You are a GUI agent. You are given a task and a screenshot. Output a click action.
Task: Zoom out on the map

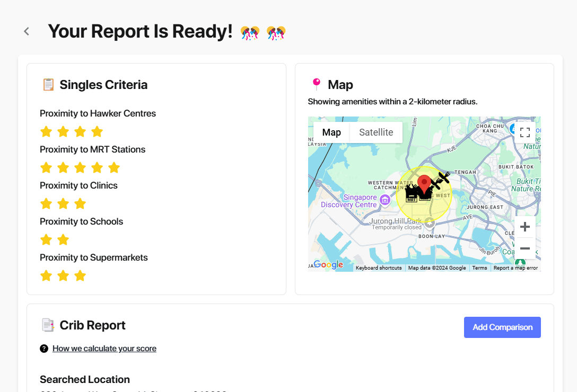click(524, 248)
